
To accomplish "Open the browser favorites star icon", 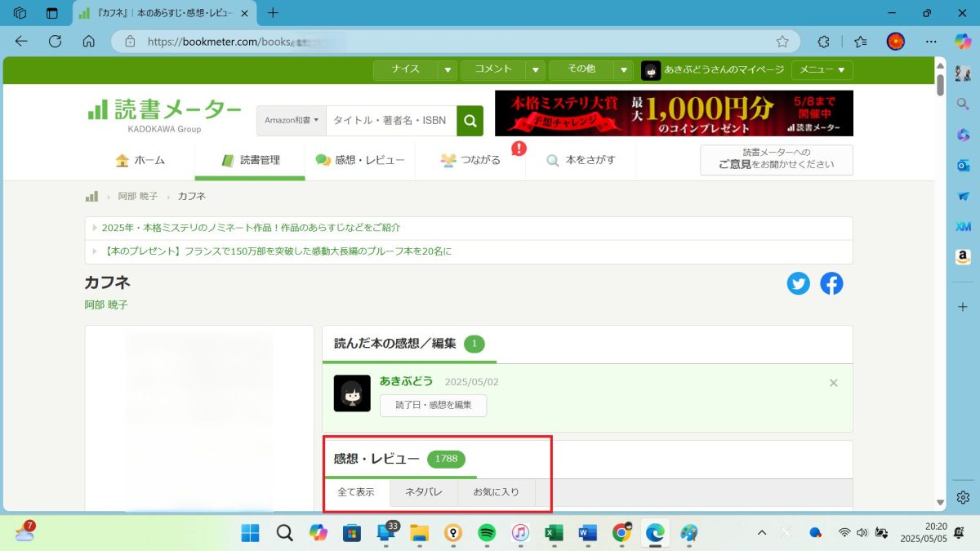I will tap(782, 42).
